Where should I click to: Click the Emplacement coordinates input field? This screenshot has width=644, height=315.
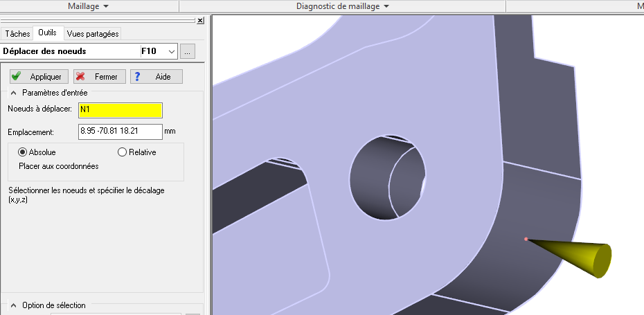coord(120,132)
